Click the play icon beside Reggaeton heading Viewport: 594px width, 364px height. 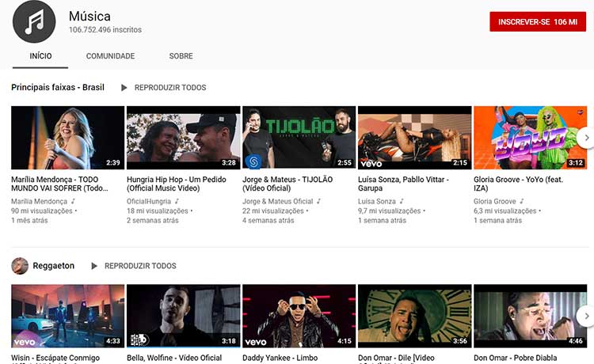click(x=94, y=266)
